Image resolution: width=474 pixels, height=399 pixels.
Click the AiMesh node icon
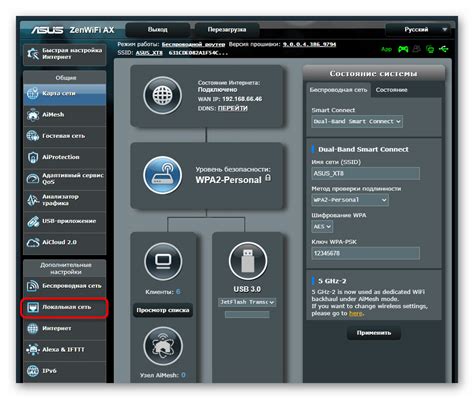point(163,346)
